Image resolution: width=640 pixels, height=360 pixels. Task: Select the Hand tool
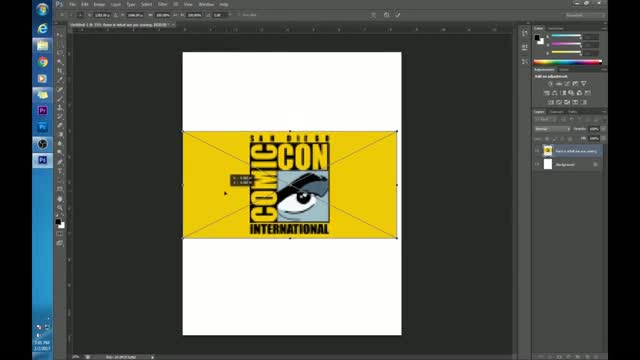tap(60, 199)
